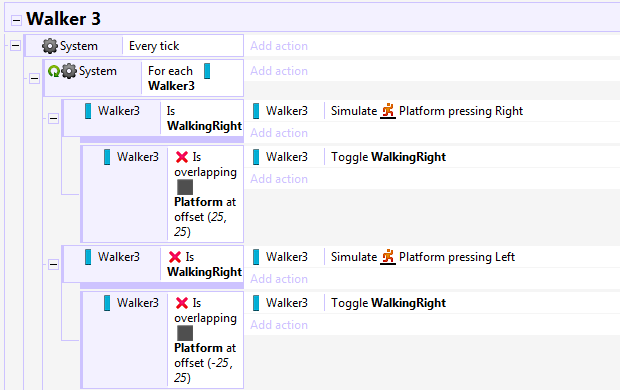Click the green loop icon beside For each
This screenshot has height=390, width=620.
pyautogui.click(x=54, y=71)
